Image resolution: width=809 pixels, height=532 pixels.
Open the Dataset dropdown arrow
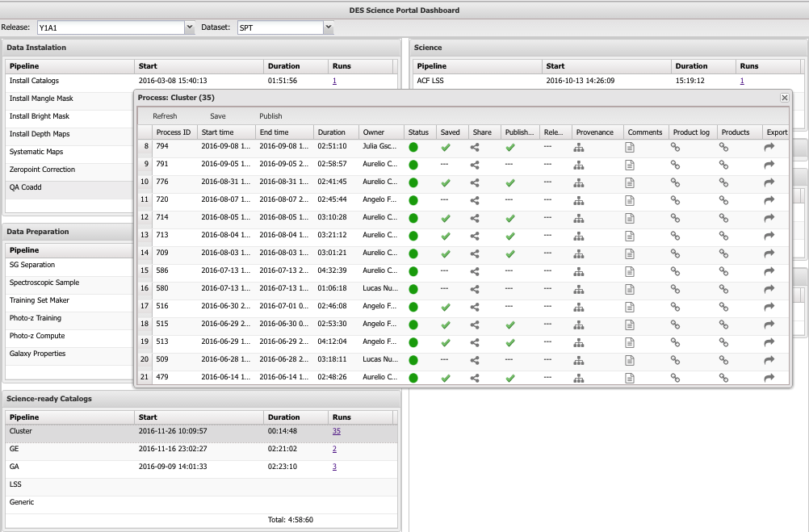[329, 27]
